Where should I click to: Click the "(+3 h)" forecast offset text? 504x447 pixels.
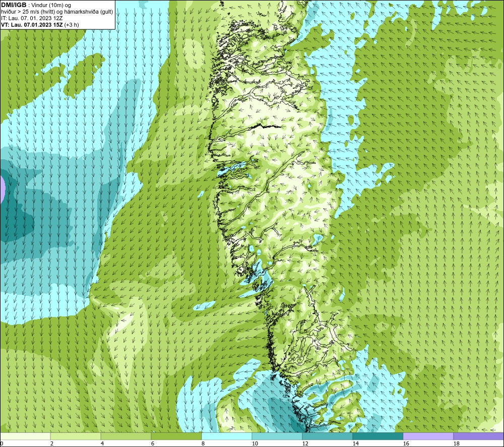(72, 25)
